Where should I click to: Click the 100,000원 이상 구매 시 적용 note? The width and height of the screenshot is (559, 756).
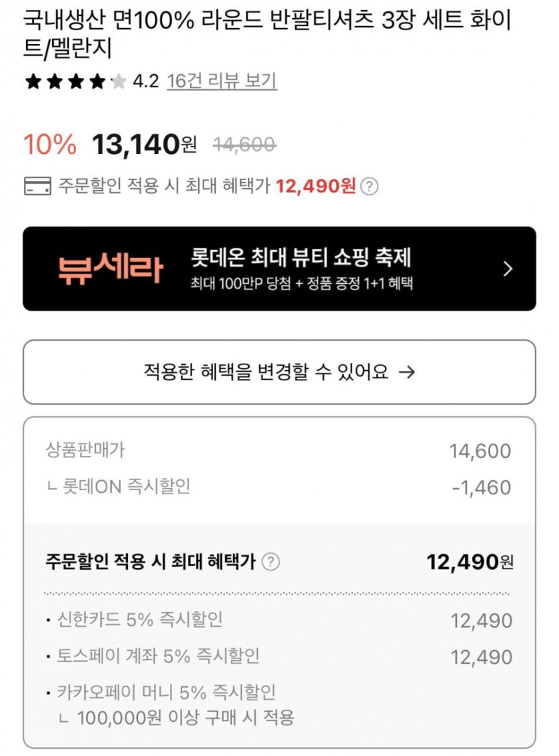click(185, 719)
